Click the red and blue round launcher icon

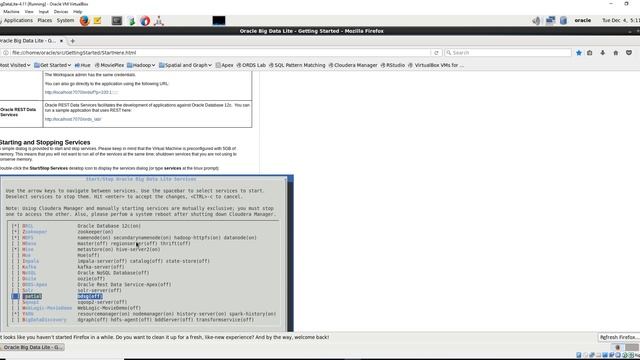(x=145, y=20)
